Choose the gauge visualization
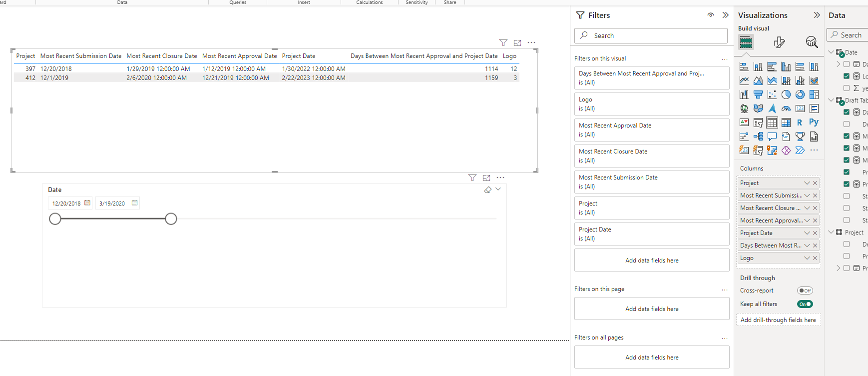The width and height of the screenshot is (868, 376). click(786, 108)
